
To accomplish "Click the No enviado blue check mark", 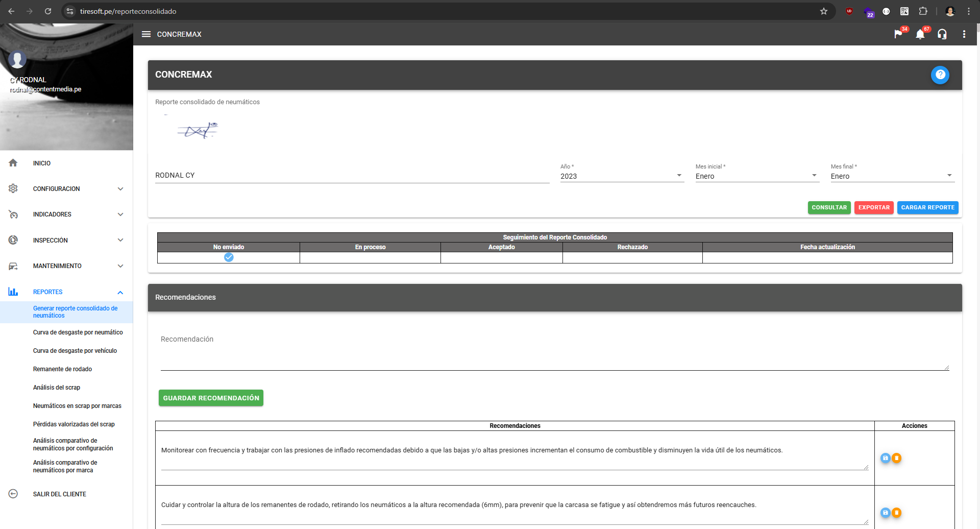I will point(229,257).
